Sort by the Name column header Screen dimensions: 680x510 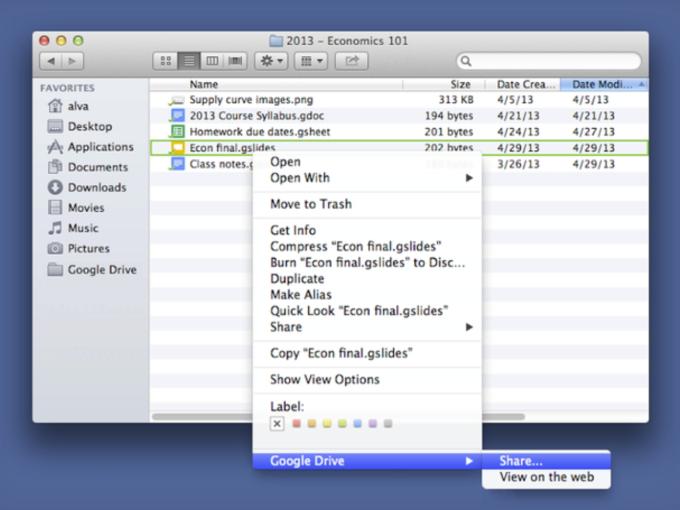(204, 84)
